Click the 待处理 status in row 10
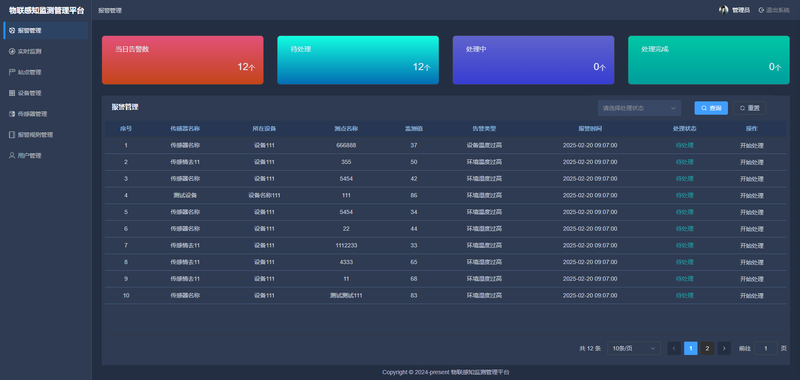Viewport: 800px width, 380px height. (684, 295)
